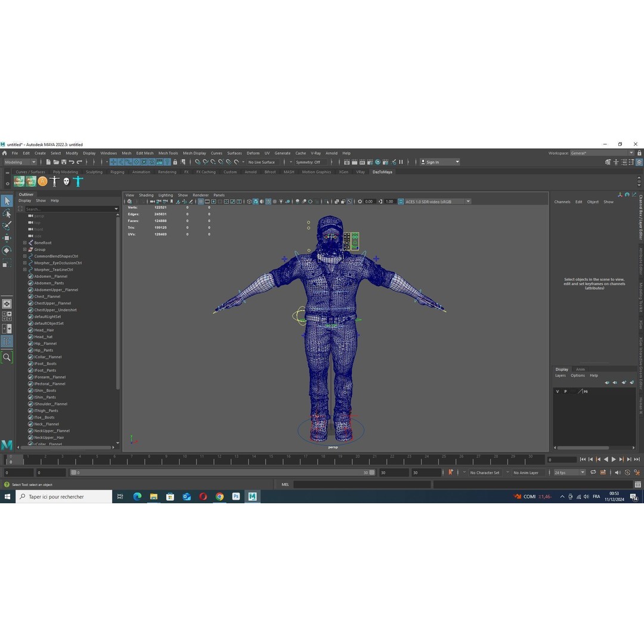Open the V-Ray menu
The width and height of the screenshot is (644, 644).
point(315,153)
